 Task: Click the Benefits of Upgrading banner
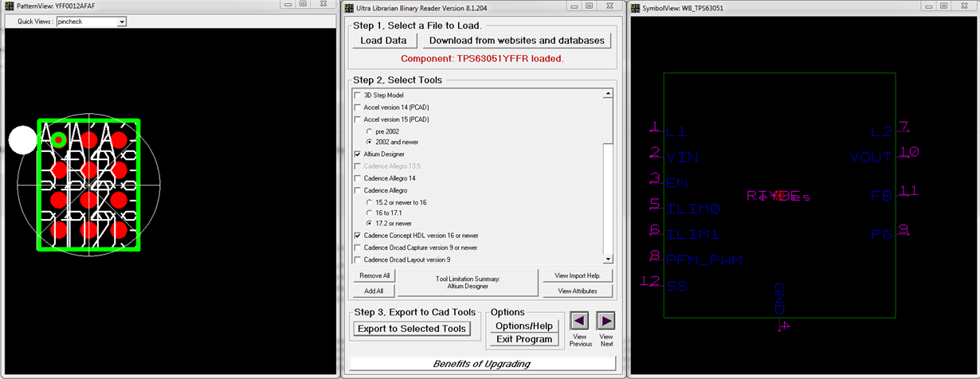tap(482, 364)
